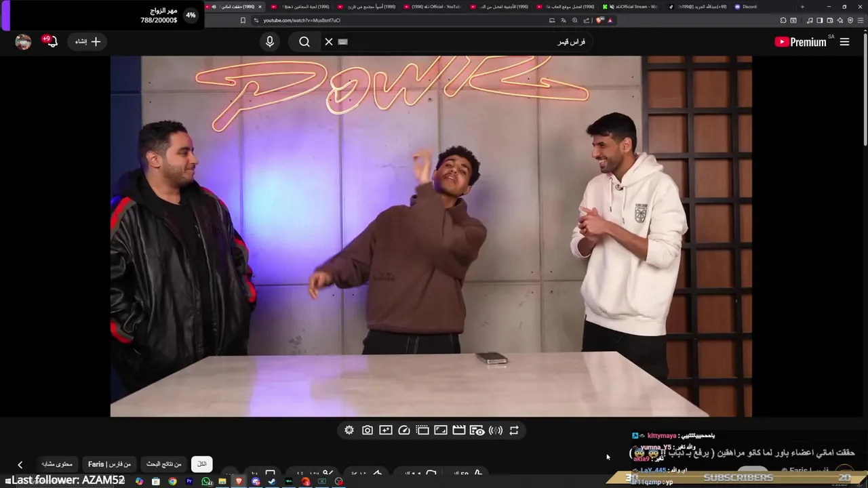
Task: Toggle the eye icon player option
Action: 477,430
